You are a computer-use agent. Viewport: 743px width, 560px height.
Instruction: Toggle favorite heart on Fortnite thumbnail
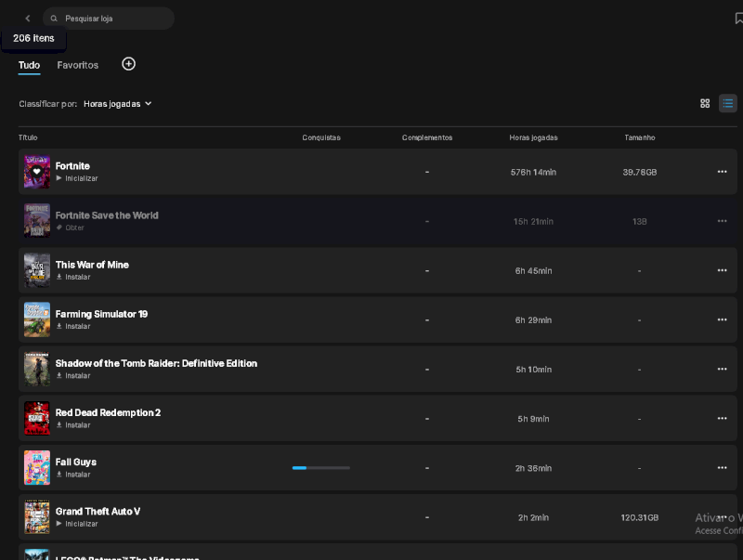36,172
